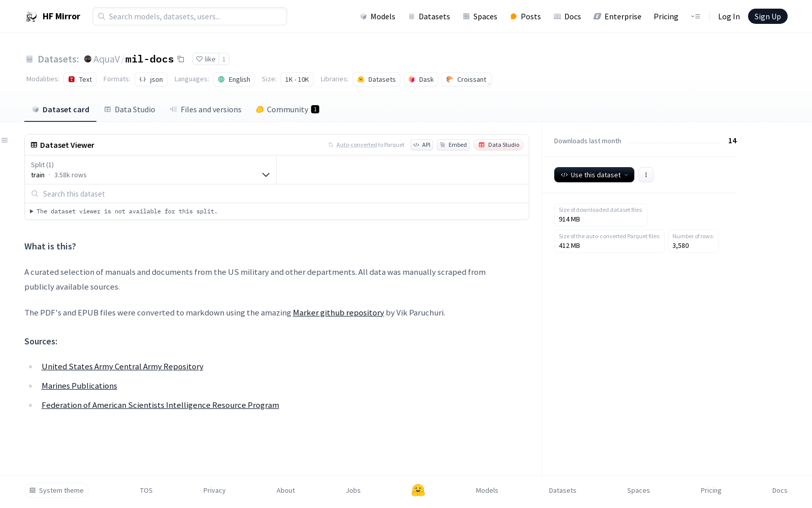812x508 pixels.
Task: Switch to the Data Studio tab
Action: point(130,110)
